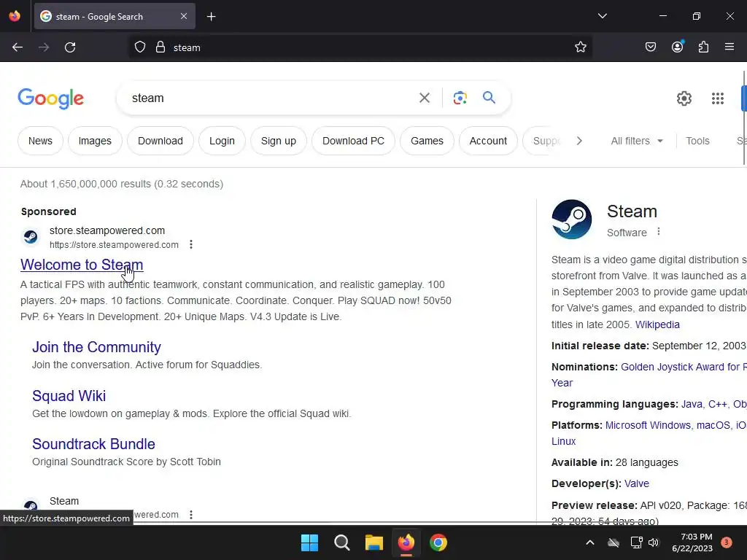Screen dimensions: 747x560
Task: Click the Firefox view icon
Action: 15,16
